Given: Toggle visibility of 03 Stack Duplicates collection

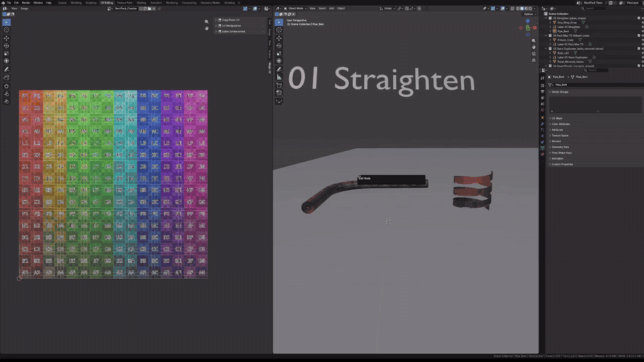Looking at the screenshot, I should point(643,48).
